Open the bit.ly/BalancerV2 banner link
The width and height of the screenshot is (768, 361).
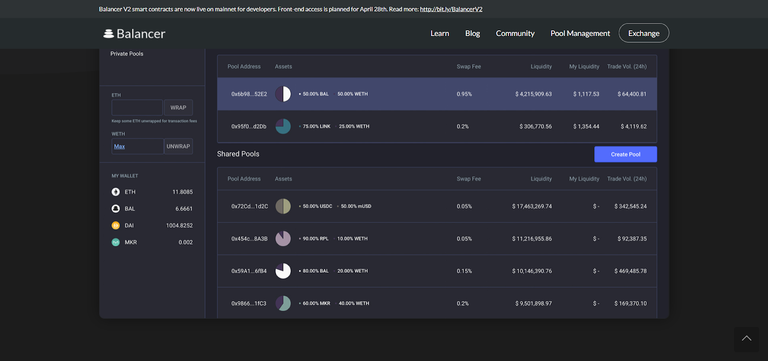(x=451, y=9)
